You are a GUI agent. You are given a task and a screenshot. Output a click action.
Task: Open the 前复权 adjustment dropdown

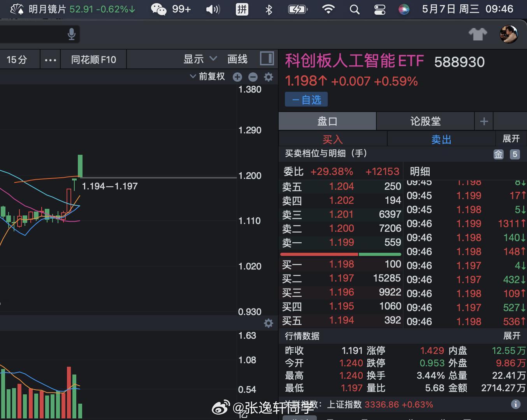click(207, 76)
